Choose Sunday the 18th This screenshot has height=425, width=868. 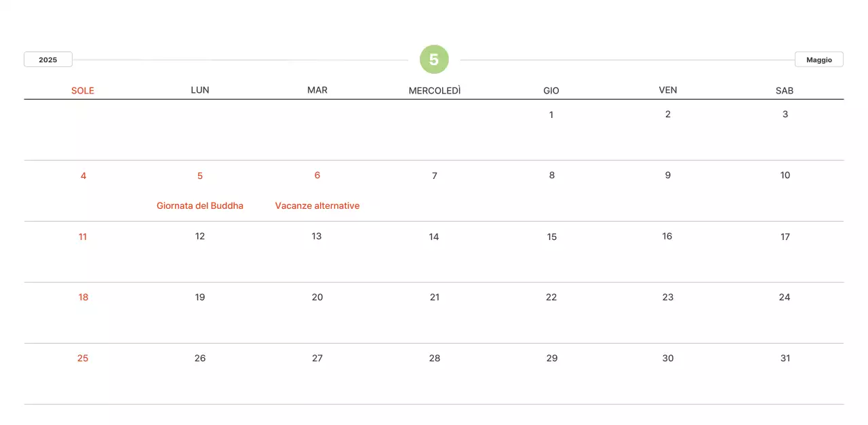coord(83,297)
